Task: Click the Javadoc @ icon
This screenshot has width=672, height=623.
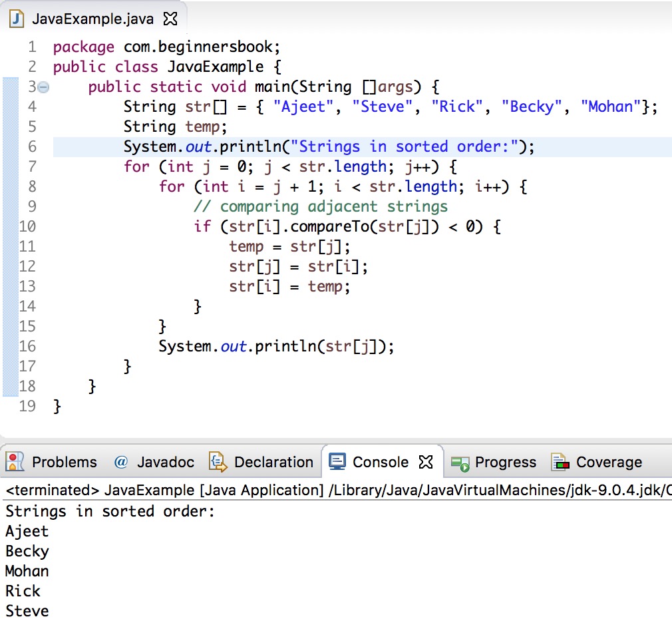Action: 120,462
